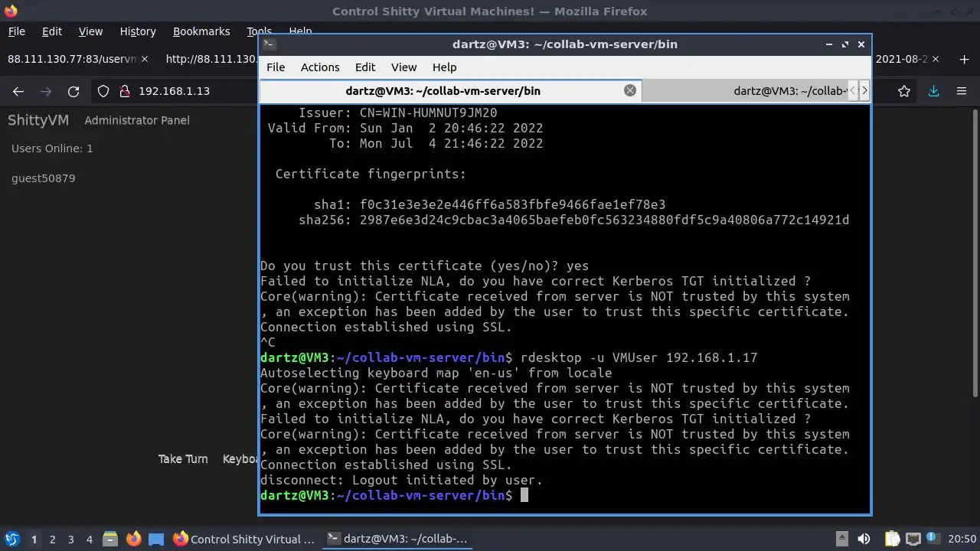Switch to workspace 3 in pager
This screenshot has height=551, width=980.
point(70,539)
